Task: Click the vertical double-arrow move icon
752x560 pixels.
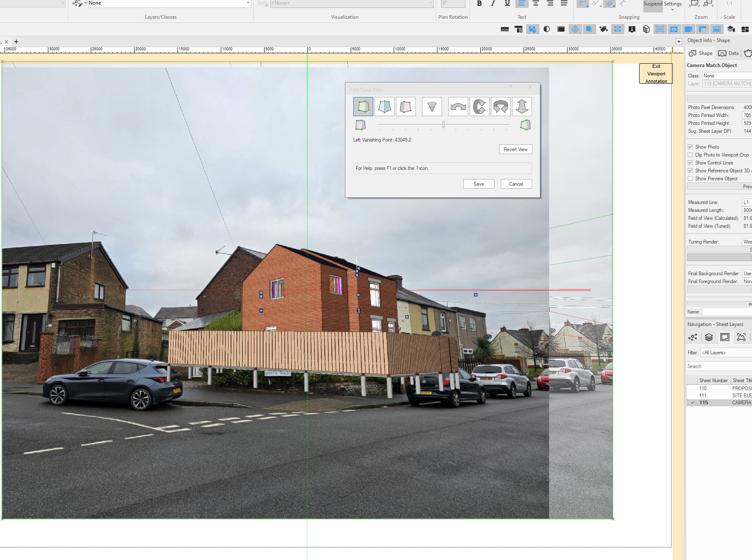Action: [x=522, y=107]
